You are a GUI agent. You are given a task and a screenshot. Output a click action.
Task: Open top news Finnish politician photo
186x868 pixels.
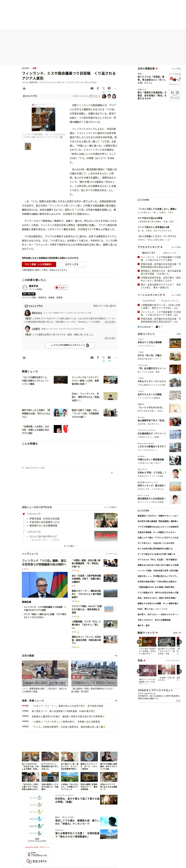click(45, 585)
